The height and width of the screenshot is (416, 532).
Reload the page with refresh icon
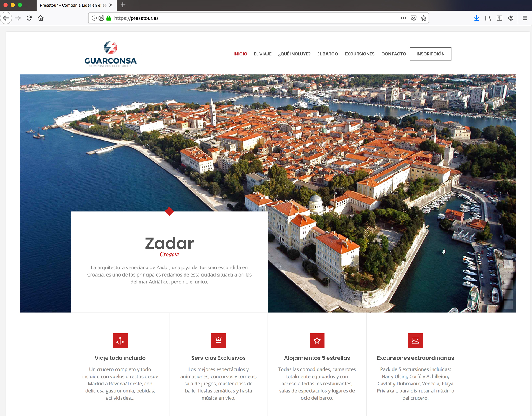click(29, 18)
